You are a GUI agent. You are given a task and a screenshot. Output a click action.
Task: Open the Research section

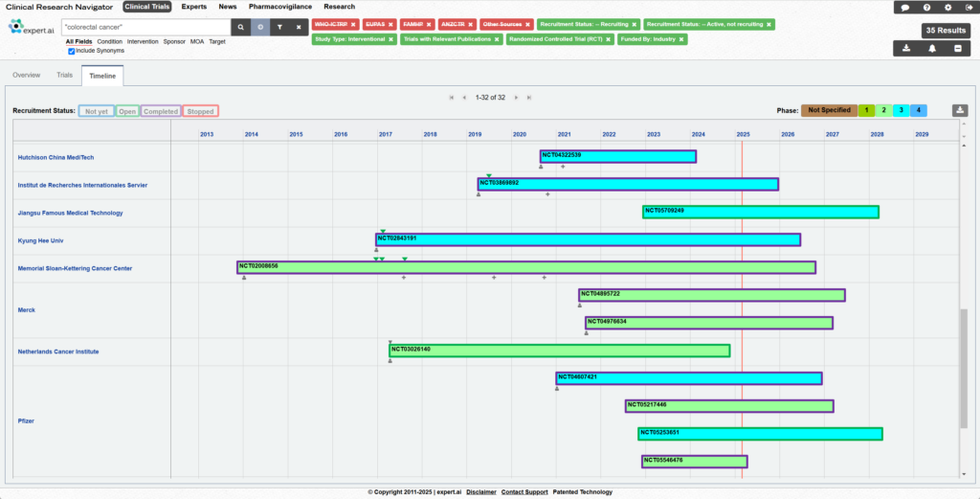340,7
